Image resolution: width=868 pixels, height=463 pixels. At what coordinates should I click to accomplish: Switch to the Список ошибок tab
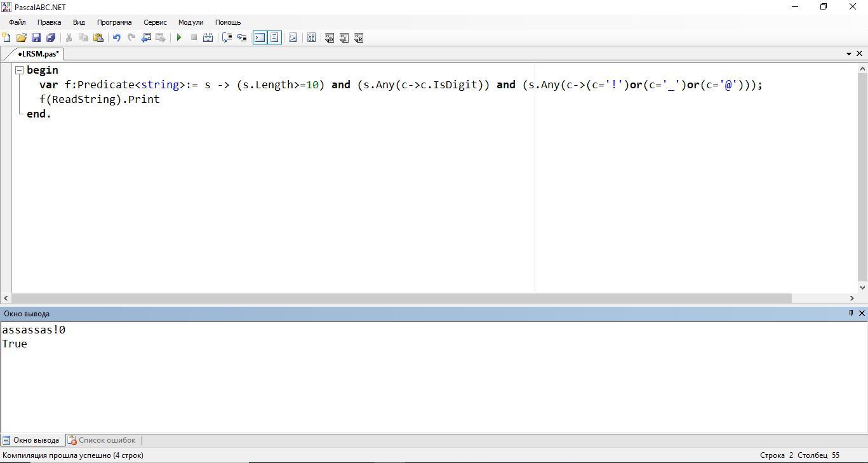point(102,440)
